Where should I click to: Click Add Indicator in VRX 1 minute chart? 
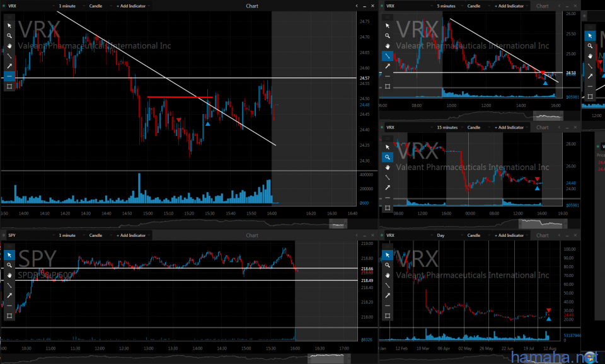click(x=133, y=6)
